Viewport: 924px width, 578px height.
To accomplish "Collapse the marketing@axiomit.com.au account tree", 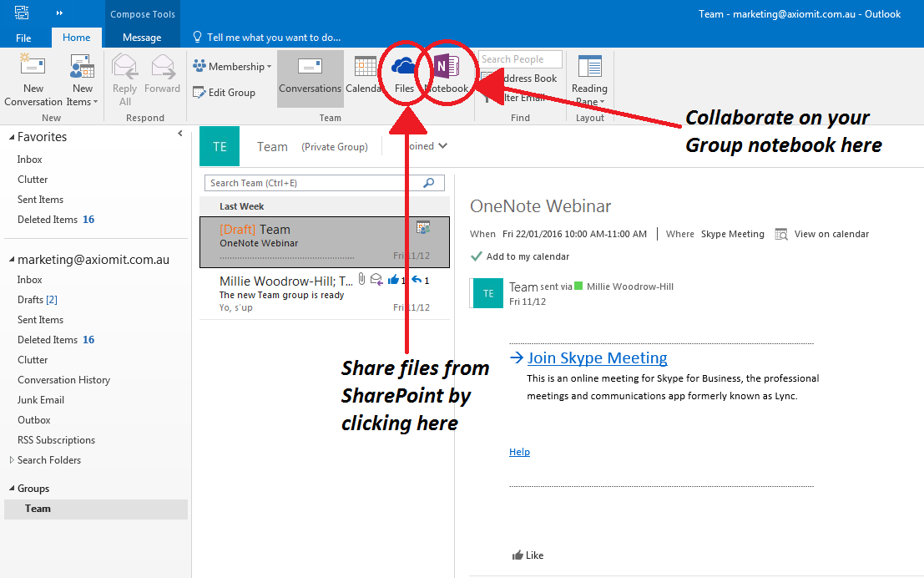I will (11, 260).
